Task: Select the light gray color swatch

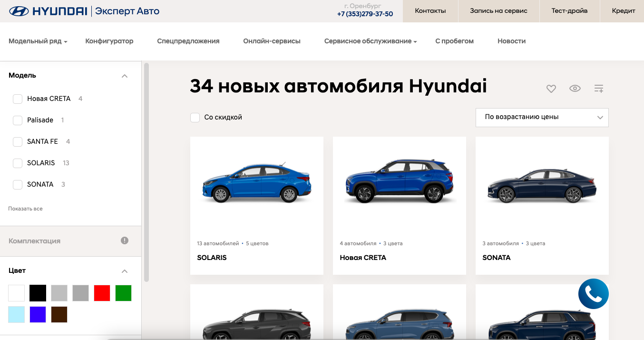Action: click(x=59, y=293)
